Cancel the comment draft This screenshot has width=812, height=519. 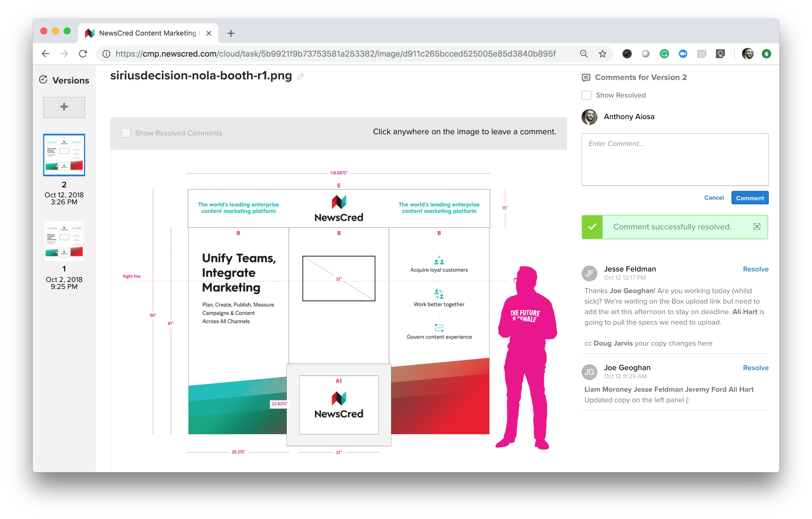point(714,198)
